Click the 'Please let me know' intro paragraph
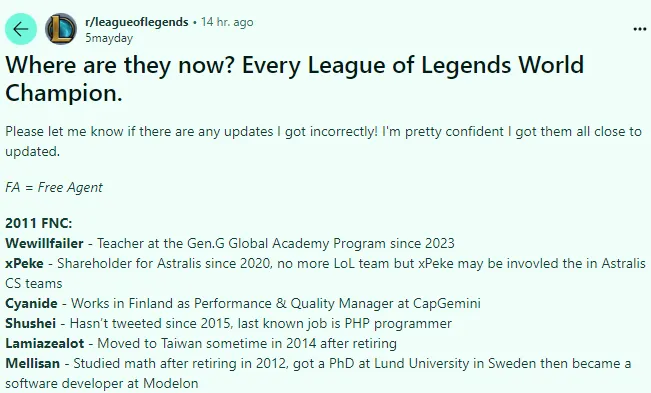 point(323,141)
